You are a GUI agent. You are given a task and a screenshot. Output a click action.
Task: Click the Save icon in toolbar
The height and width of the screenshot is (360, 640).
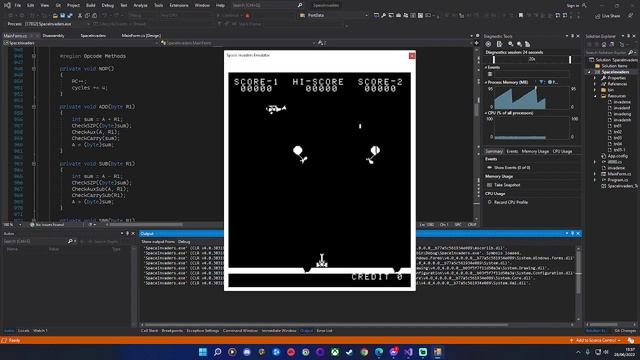coord(62,16)
